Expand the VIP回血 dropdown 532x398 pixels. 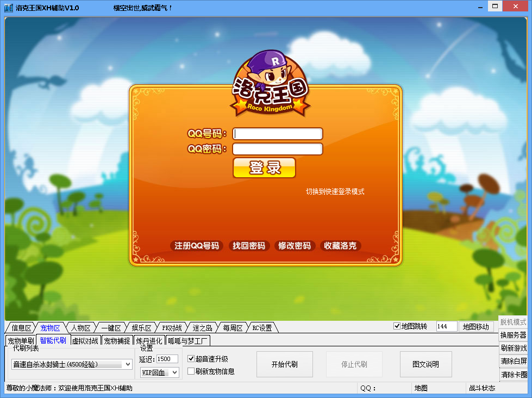(x=159, y=372)
